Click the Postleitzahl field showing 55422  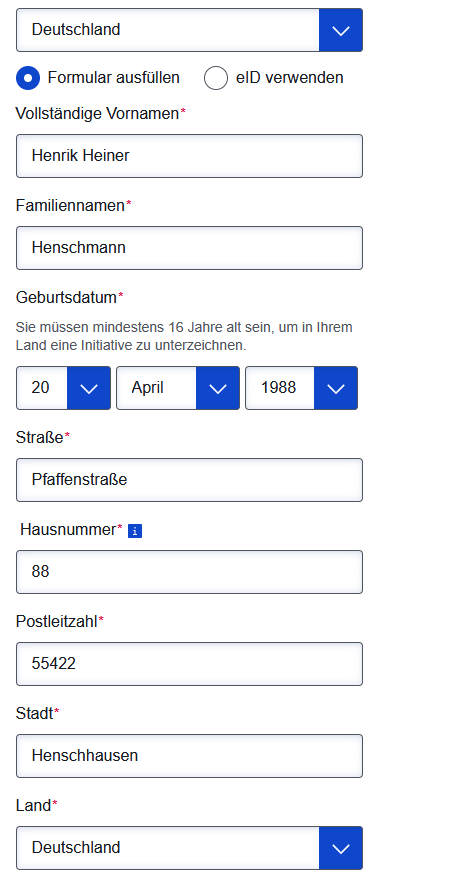click(189, 664)
